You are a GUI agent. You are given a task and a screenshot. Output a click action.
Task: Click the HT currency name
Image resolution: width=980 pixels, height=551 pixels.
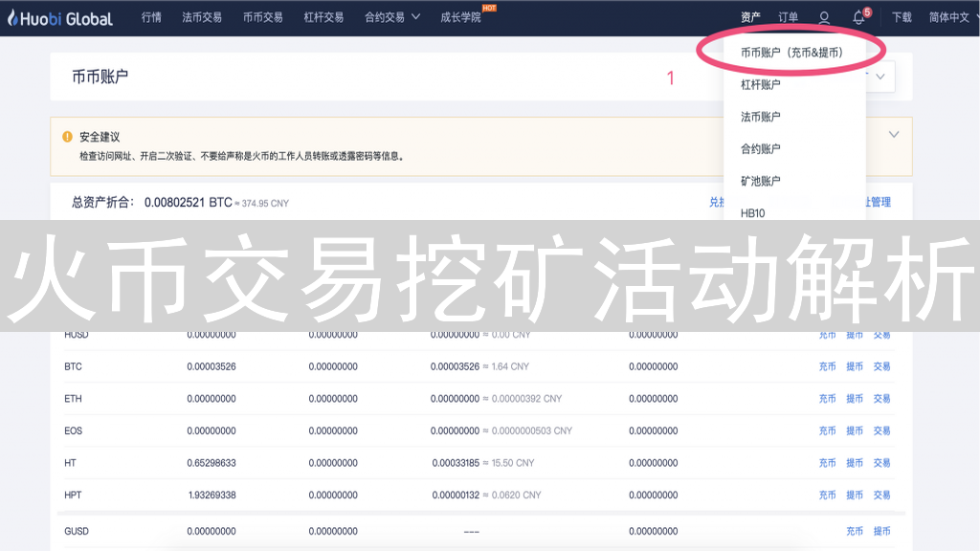click(70, 463)
